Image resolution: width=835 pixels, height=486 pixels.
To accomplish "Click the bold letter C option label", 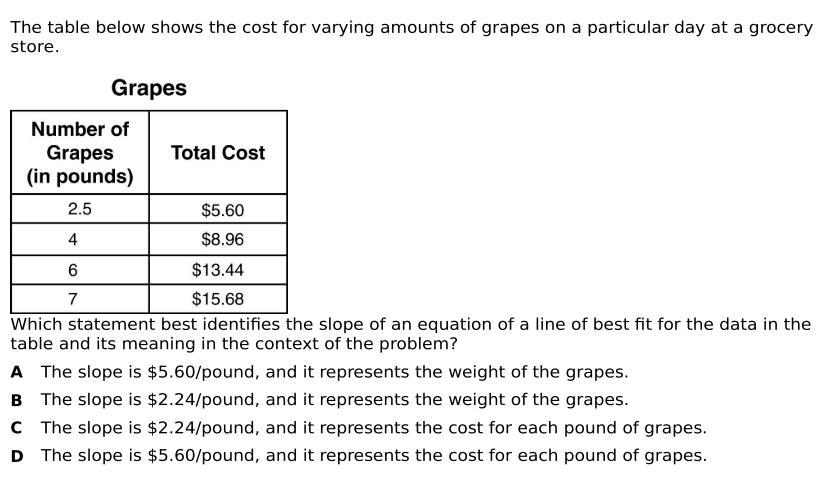I will click(x=17, y=428).
